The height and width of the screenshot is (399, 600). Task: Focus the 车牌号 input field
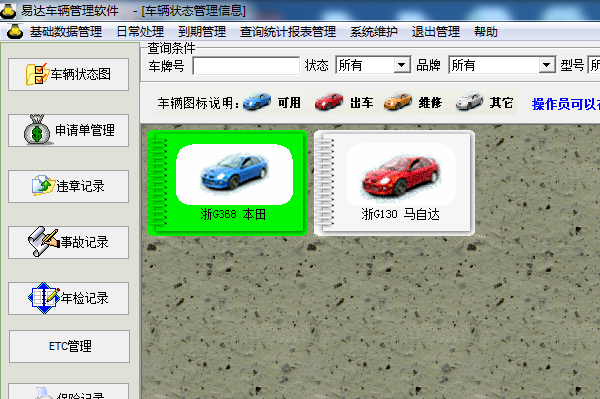(246, 66)
